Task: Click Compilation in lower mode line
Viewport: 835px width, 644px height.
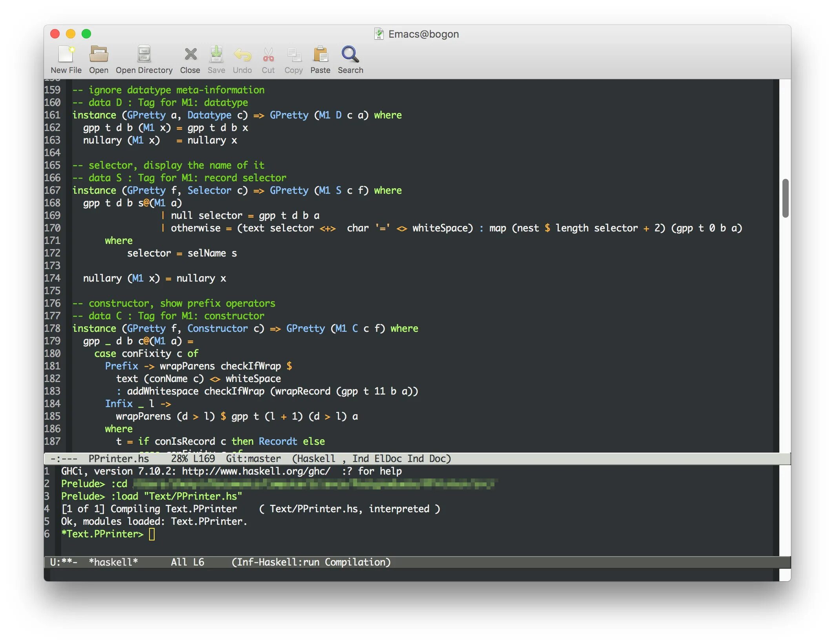Action: pyautogui.click(x=355, y=562)
